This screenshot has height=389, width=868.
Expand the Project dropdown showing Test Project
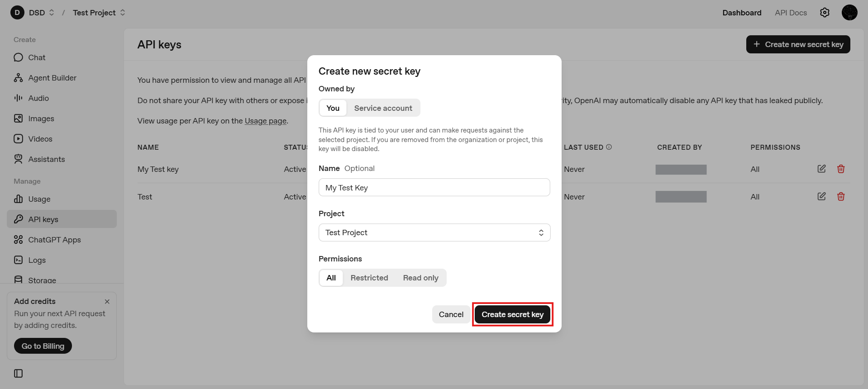coord(434,232)
